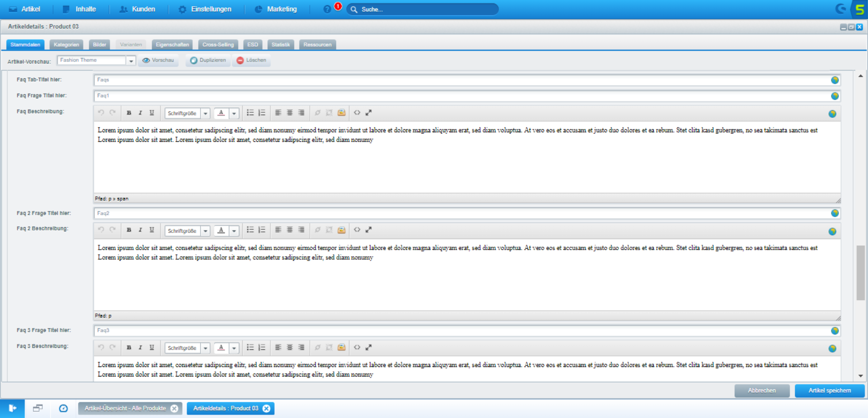Expand text color arrow in Faq Beschreibung editor
868x418 pixels.
click(x=234, y=114)
